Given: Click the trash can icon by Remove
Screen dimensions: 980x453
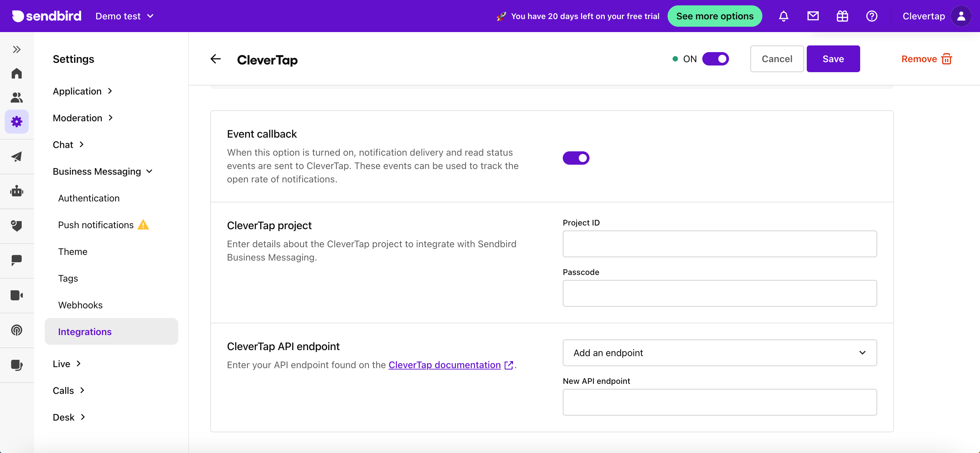Looking at the screenshot, I should [x=947, y=59].
